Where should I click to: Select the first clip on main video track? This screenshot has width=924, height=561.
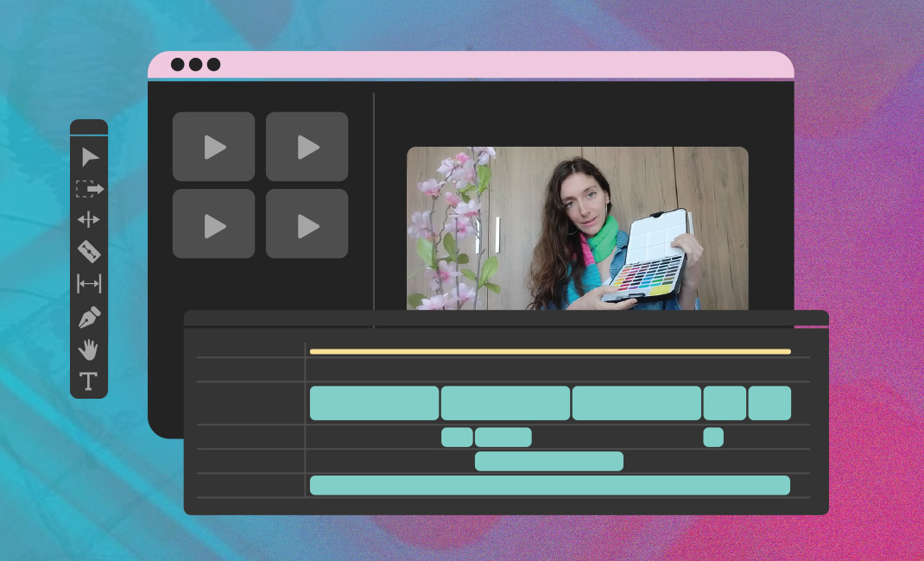pyautogui.click(x=374, y=403)
